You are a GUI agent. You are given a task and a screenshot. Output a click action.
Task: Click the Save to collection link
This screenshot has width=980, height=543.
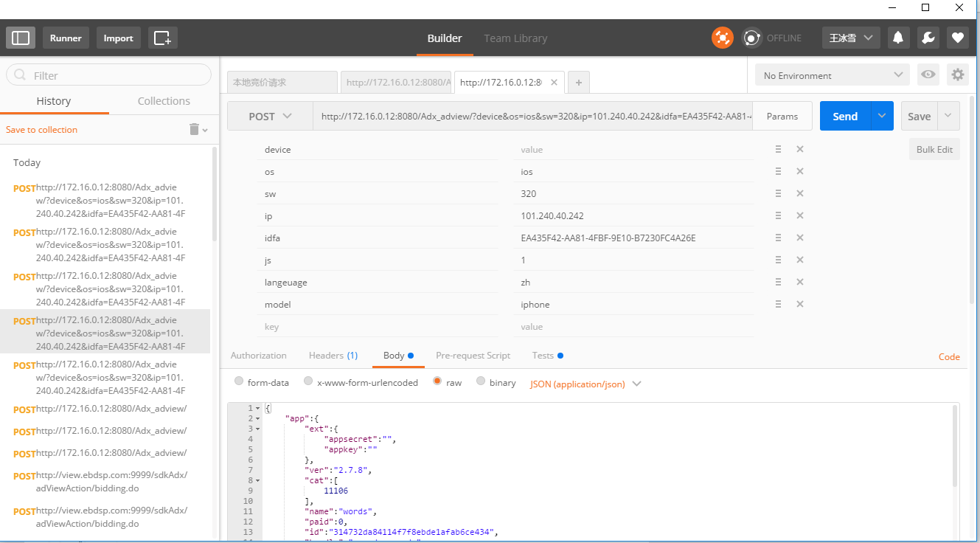coord(41,130)
